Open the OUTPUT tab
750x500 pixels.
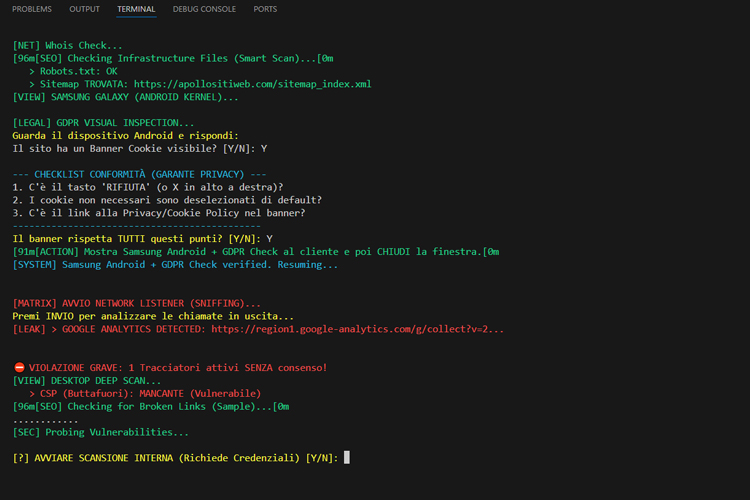[x=84, y=9]
